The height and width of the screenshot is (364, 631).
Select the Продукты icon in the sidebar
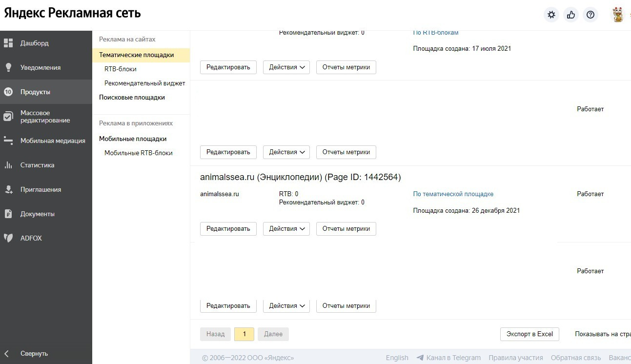[x=8, y=92]
